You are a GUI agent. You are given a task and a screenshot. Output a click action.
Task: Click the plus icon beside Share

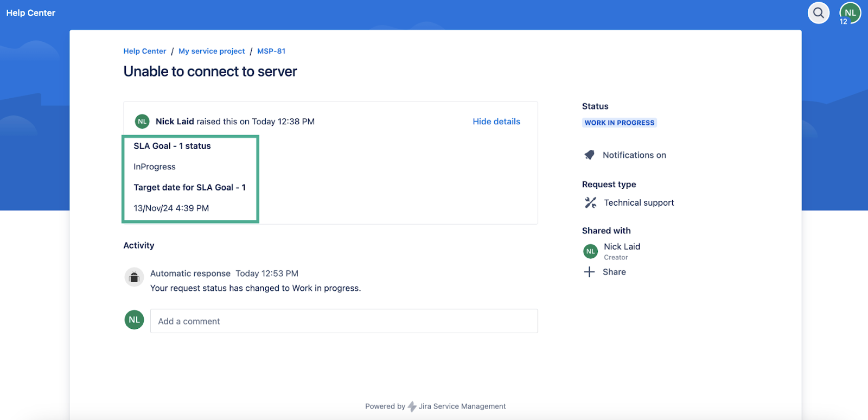tap(589, 272)
